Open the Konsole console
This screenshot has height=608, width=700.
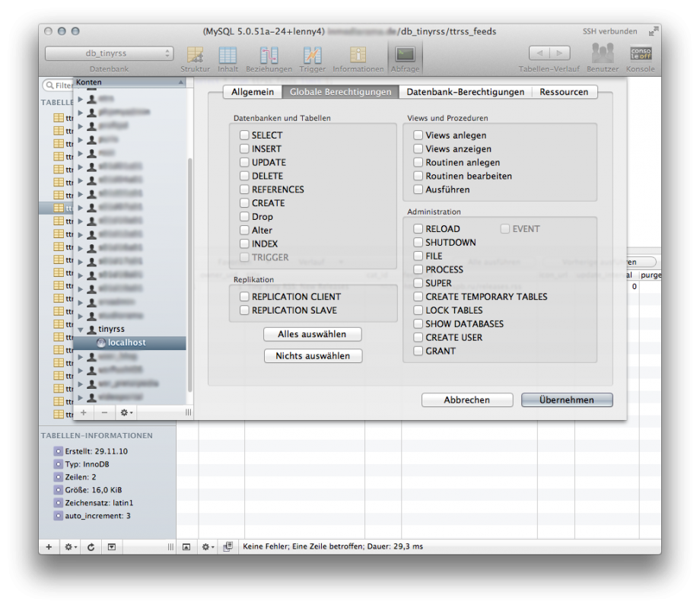point(640,59)
